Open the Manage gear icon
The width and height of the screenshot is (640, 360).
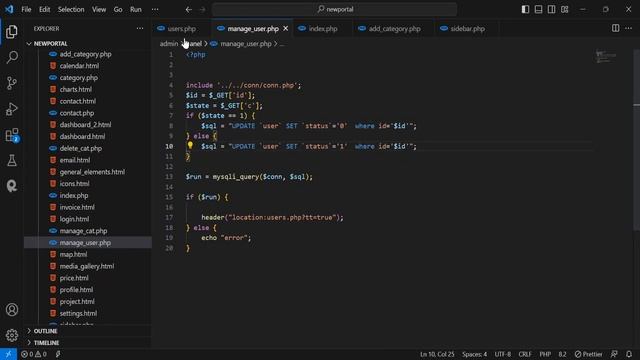click(x=12, y=335)
